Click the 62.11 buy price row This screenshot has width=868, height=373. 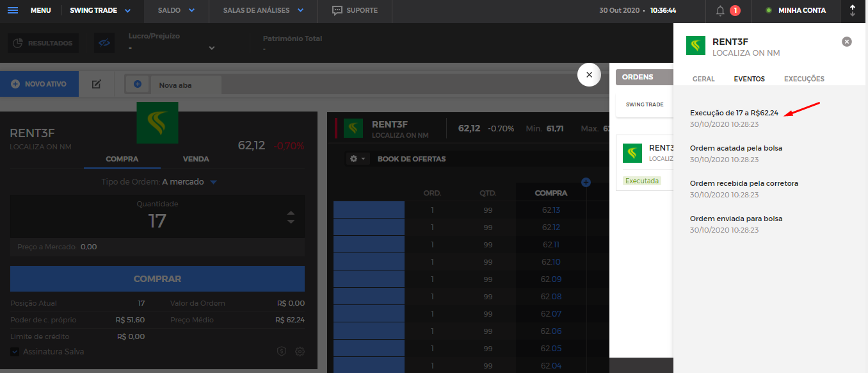(551, 245)
